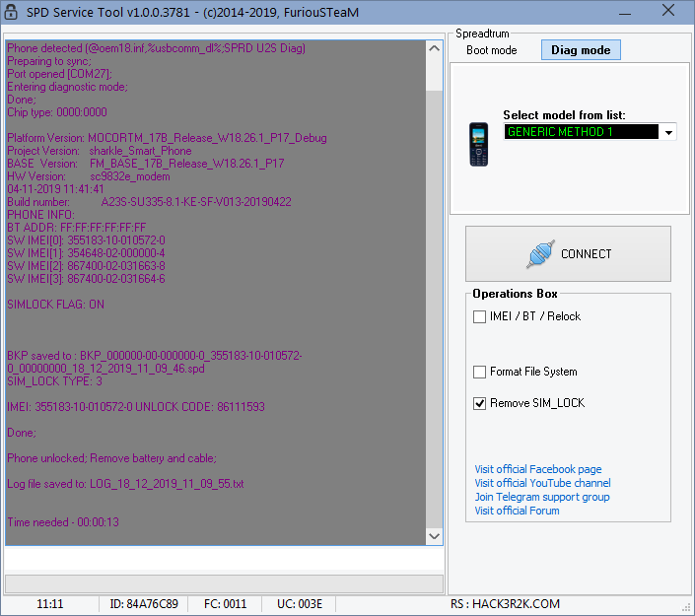Click the 'RS : HACK3R2K.COM' status bar entry
The height and width of the screenshot is (616, 695).
coord(506,604)
